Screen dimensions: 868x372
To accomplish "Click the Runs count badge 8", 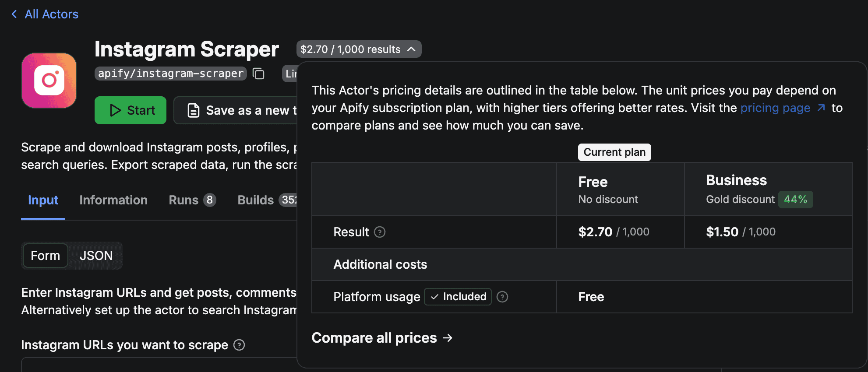I will click(x=210, y=200).
